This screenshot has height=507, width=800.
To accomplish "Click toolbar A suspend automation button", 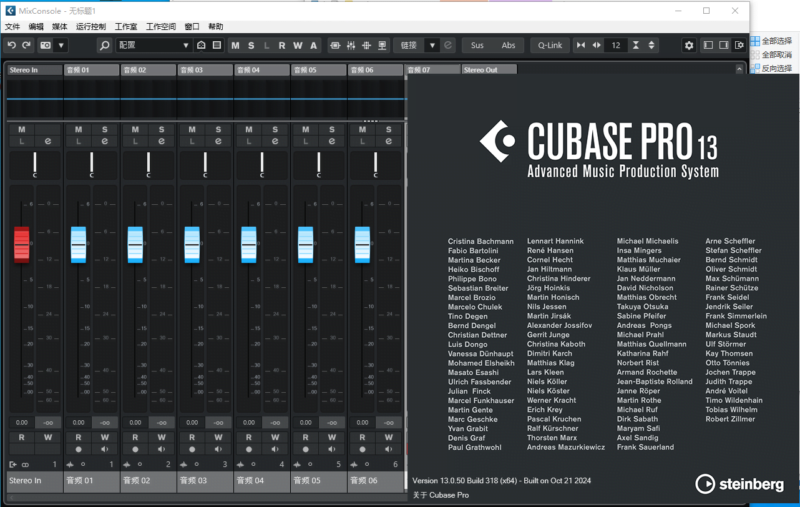I will pos(313,45).
